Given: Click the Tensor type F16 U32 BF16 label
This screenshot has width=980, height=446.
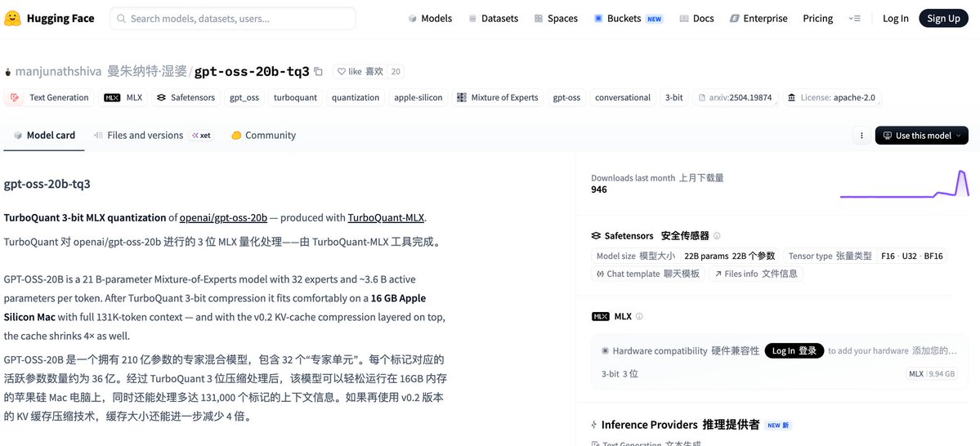Looking at the screenshot, I should pyautogui.click(x=865, y=256).
